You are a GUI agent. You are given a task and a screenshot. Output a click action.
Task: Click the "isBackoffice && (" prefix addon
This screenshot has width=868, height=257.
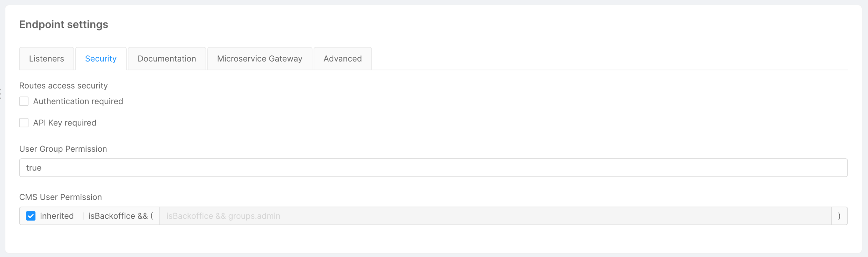[x=121, y=216]
